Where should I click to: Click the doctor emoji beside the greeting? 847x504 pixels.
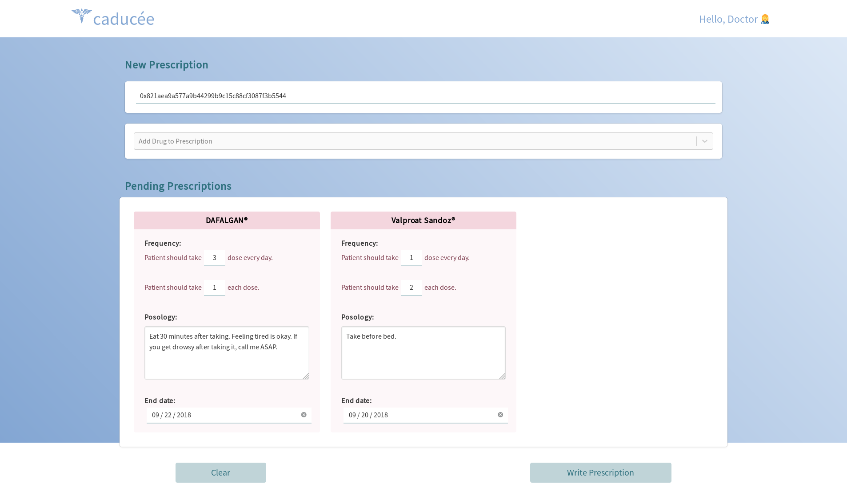click(x=765, y=19)
